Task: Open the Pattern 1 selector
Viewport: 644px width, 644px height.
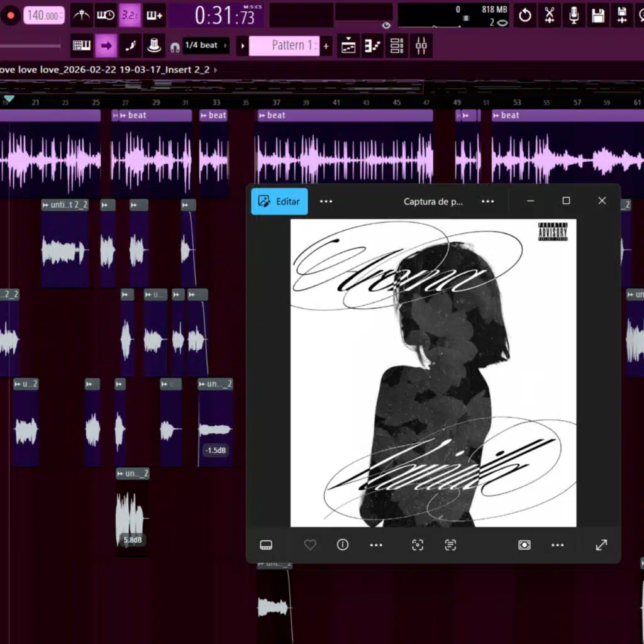Action: click(284, 46)
